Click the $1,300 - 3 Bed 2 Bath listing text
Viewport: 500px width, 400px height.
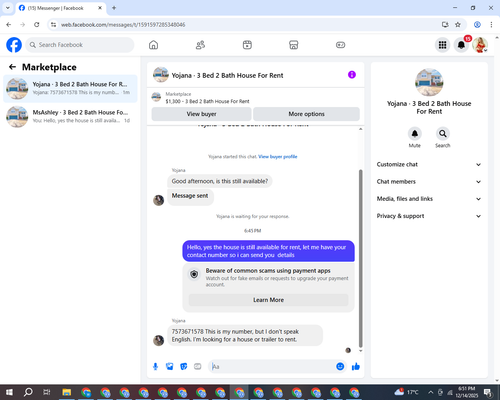pos(207,101)
